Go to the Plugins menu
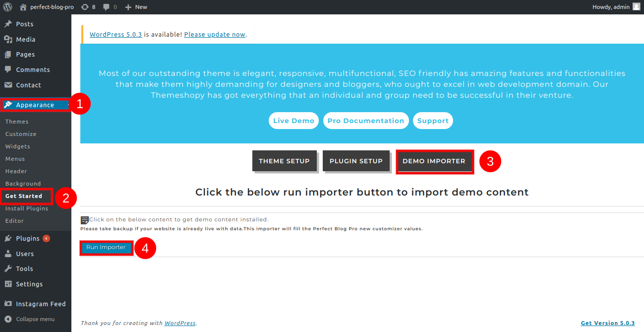The height and width of the screenshot is (332, 644). tap(27, 238)
